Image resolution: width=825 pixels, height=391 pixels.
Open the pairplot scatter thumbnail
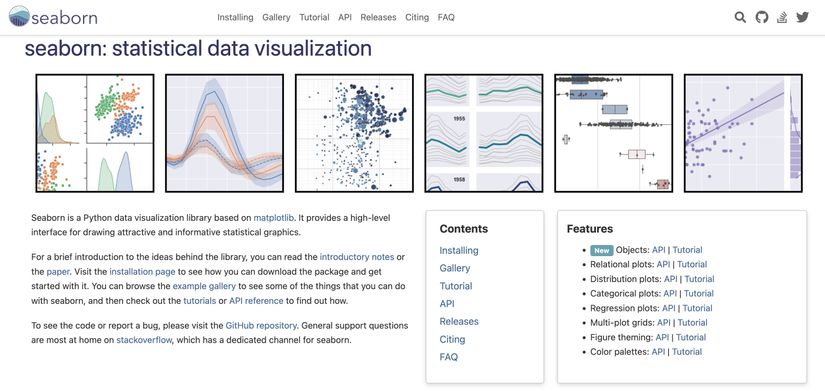(95, 133)
